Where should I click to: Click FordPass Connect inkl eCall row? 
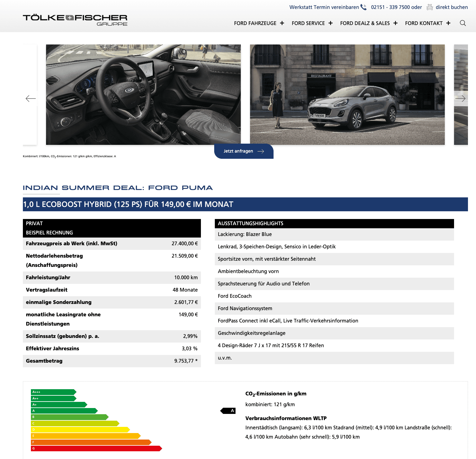(x=334, y=321)
